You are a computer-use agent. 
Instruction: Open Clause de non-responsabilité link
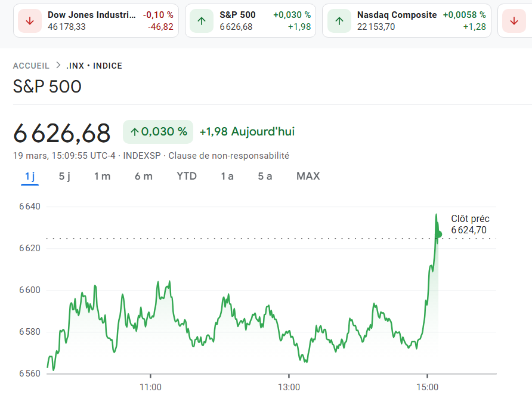228,156
